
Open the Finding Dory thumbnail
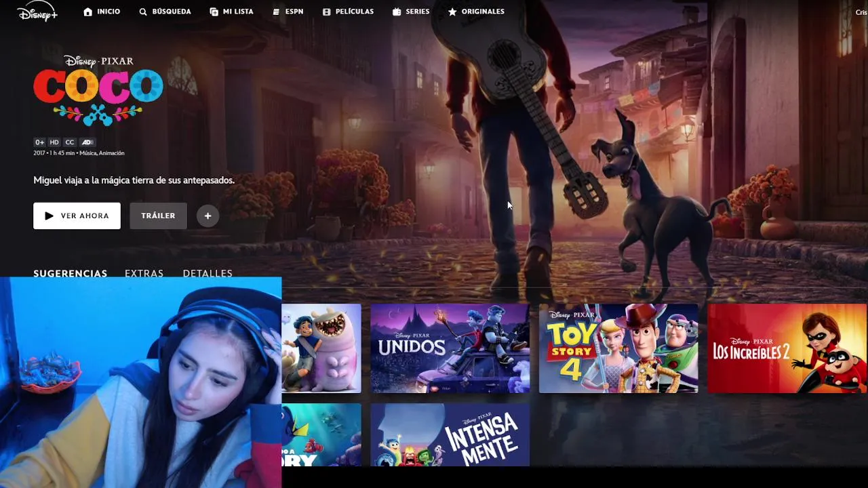[321, 435]
